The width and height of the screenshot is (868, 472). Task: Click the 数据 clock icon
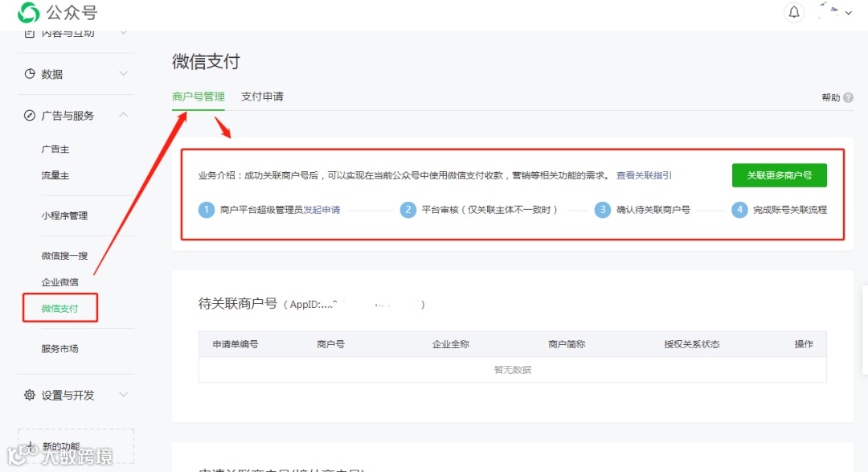[30, 74]
